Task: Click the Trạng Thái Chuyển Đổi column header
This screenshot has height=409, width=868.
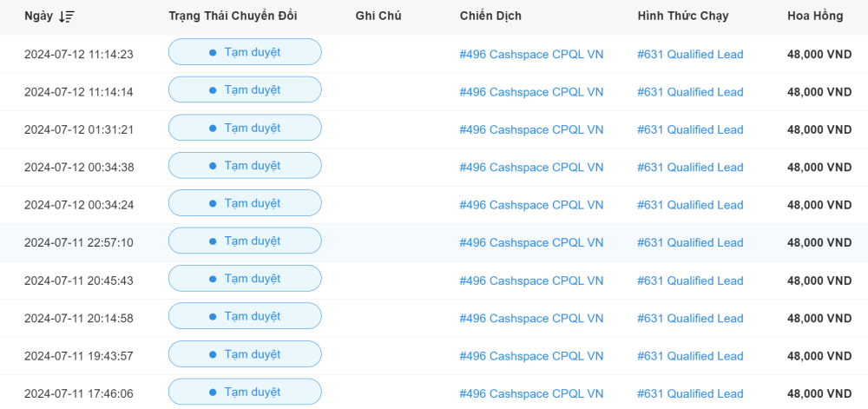Action: pos(233,16)
